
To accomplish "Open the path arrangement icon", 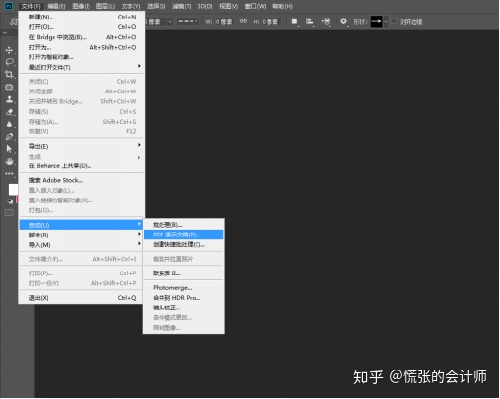I will pos(326,22).
